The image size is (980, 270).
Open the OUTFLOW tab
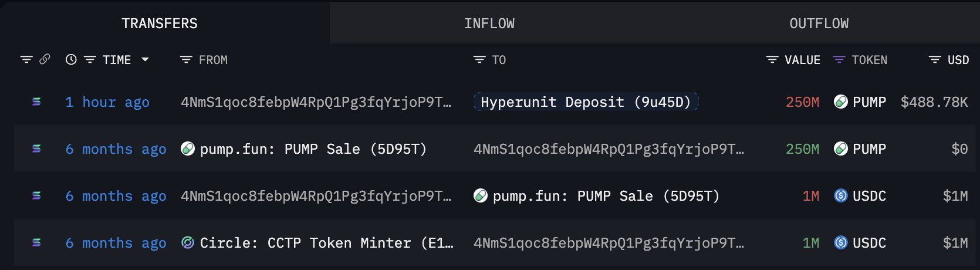tap(819, 23)
